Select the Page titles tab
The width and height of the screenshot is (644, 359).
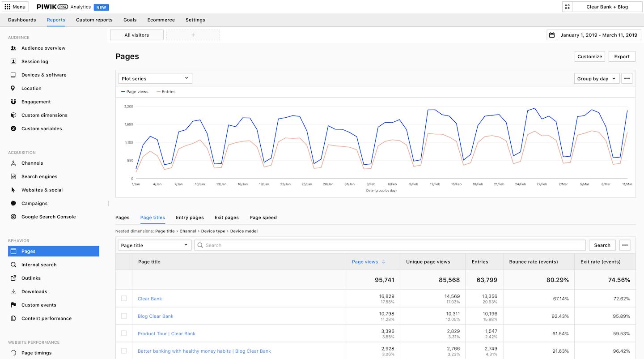tap(153, 218)
